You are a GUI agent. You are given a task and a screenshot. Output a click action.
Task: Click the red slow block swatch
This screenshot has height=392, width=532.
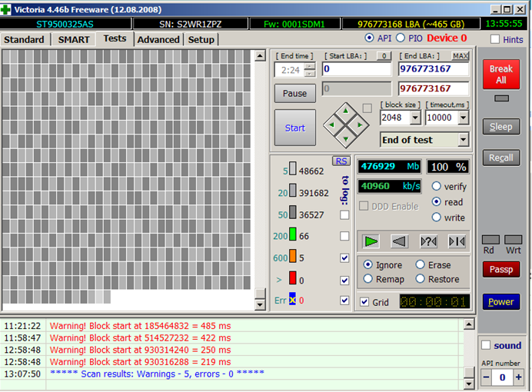292,277
